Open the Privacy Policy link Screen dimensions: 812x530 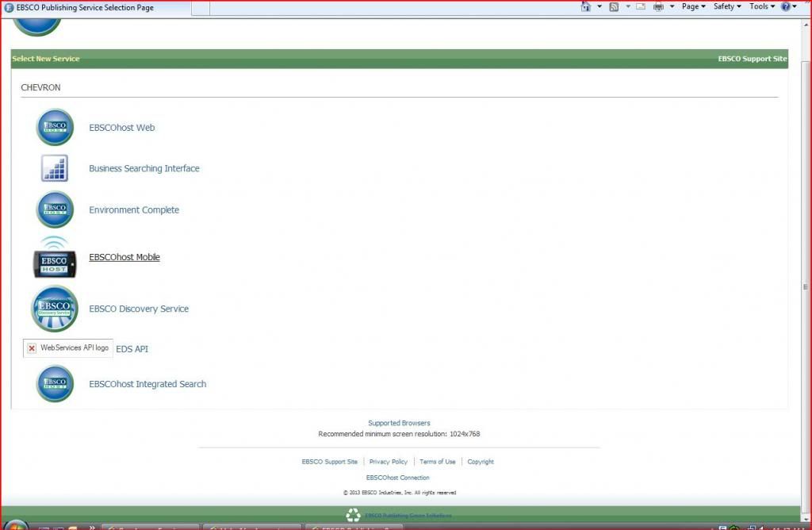click(x=389, y=462)
